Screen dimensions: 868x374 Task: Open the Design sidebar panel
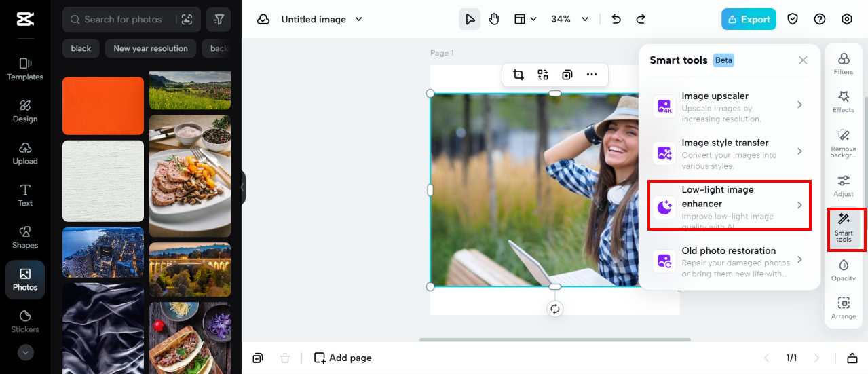[25, 111]
